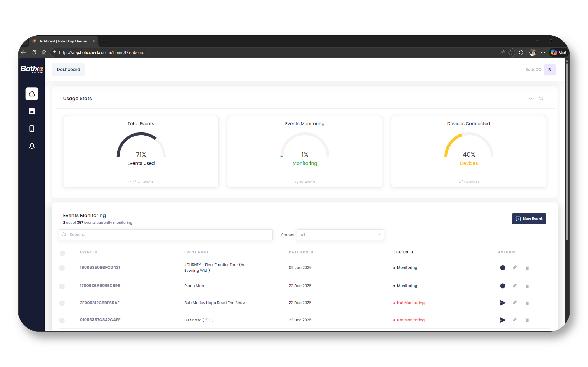
Task: Check the select-all checkbox in table header
Action: (62, 253)
